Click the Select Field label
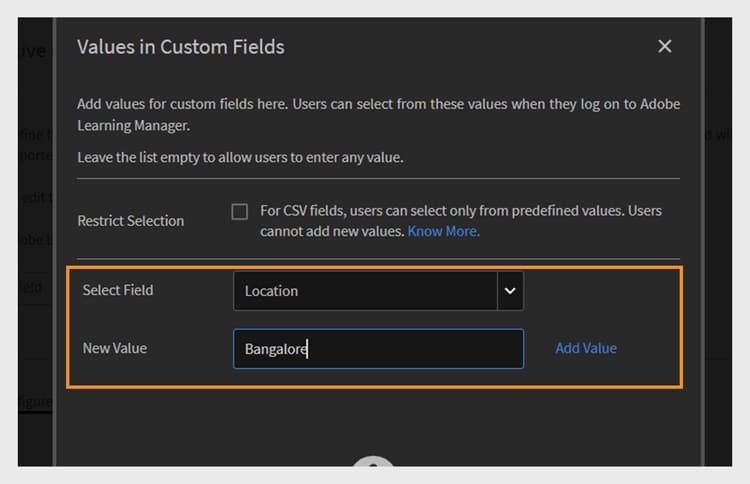 click(x=118, y=290)
